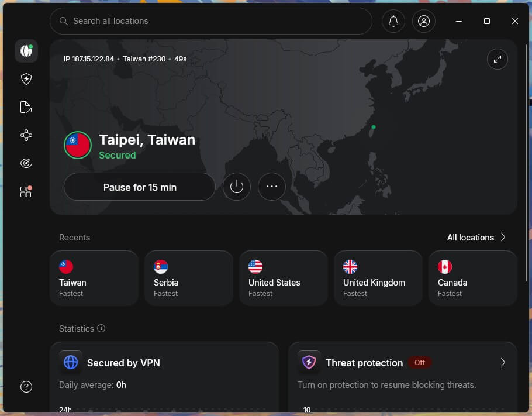Expand the map to full view
The height and width of the screenshot is (416, 532).
pos(498,59)
